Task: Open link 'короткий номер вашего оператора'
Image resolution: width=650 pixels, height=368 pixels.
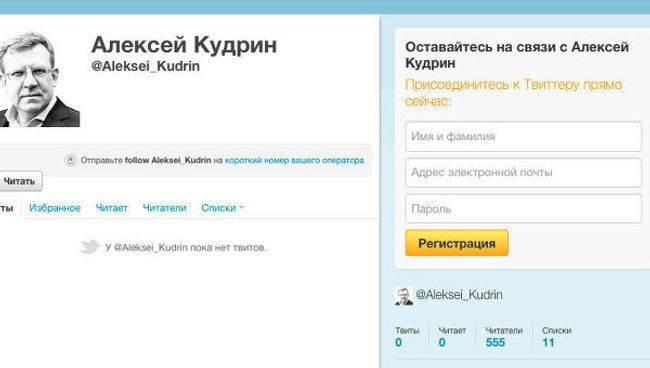Action: (x=294, y=160)
